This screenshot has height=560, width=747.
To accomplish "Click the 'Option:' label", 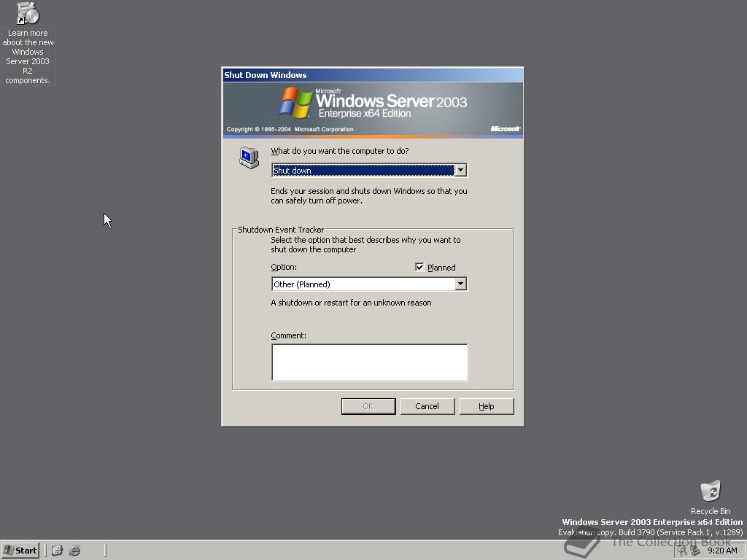I will coord(284,267).
